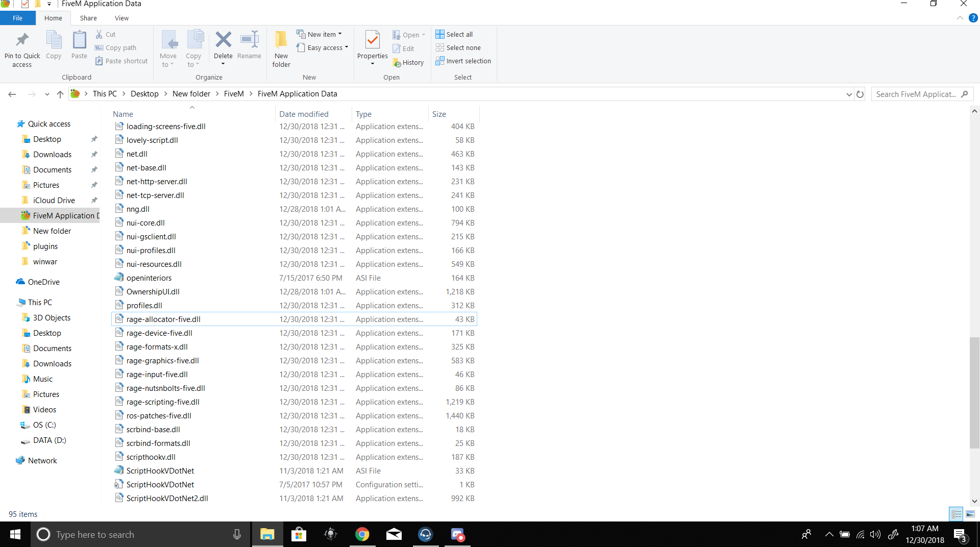Switch to the View ribbon tab
The image size is (980, 547).
tap(121, 18)
